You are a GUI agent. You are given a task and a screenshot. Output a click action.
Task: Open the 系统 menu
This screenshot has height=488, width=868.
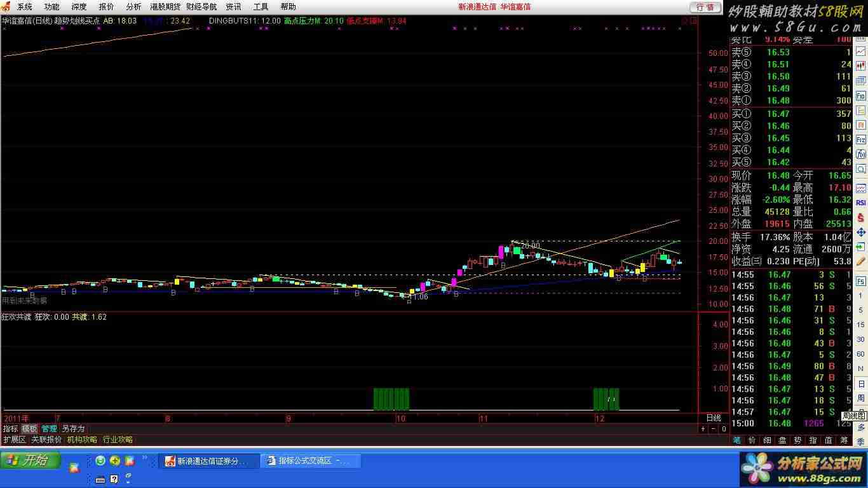pyautogui.click(x=24, y=6)
